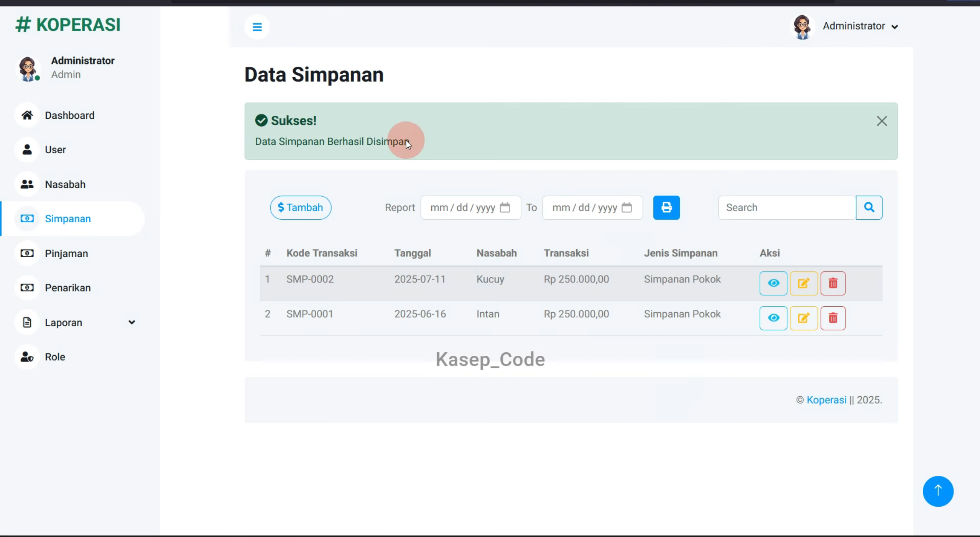Click into the Search text field
The image size is (980, 537).
[x=787, y=208]
